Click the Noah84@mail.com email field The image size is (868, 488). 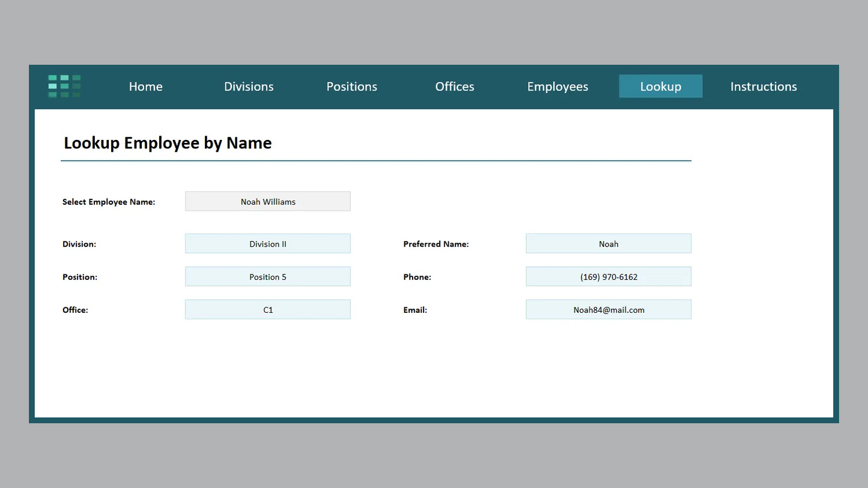[609, 310]
